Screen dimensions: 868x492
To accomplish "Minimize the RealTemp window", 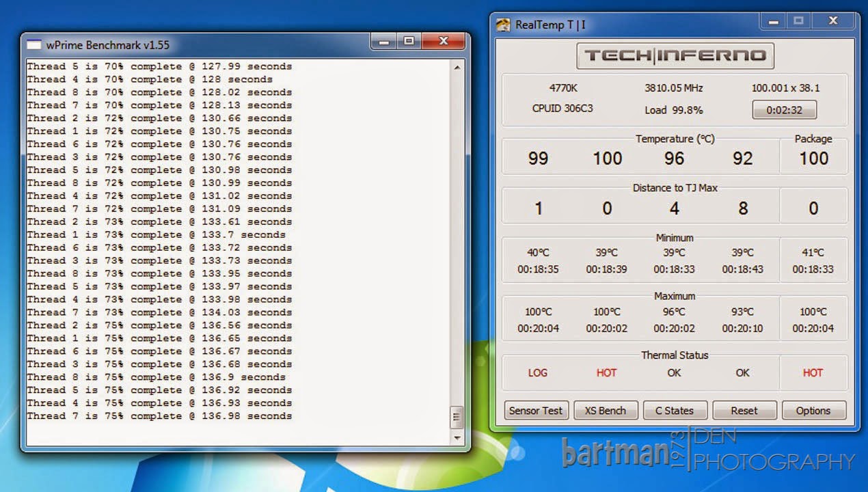I will (x=773, y=22).
